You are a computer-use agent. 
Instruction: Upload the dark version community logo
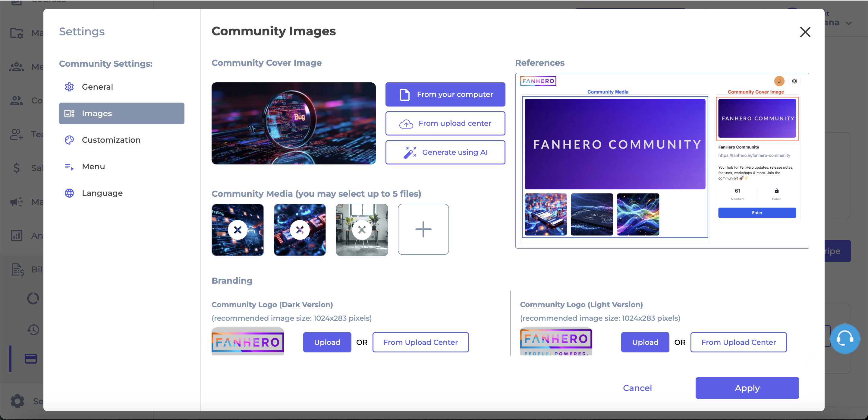[327, 342]
